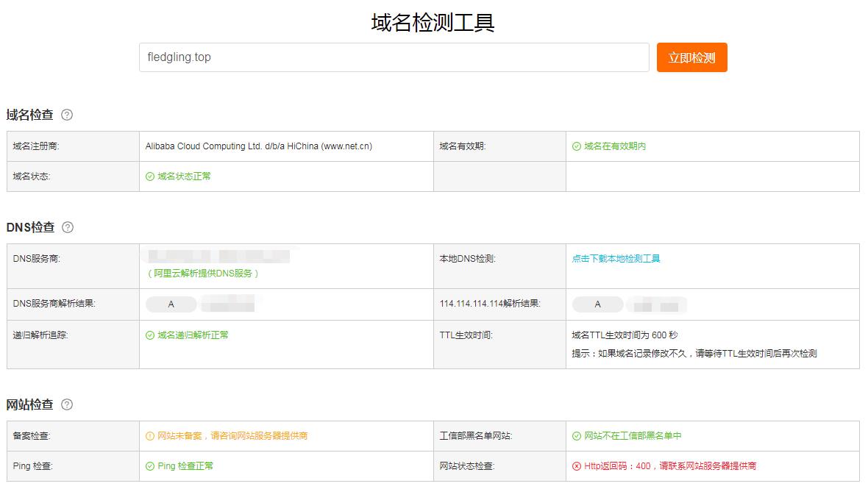The height and width of the screenshot is (489, 868).
Task: Click the A record badge under DNS服务商解析结果
Action: 171,304
